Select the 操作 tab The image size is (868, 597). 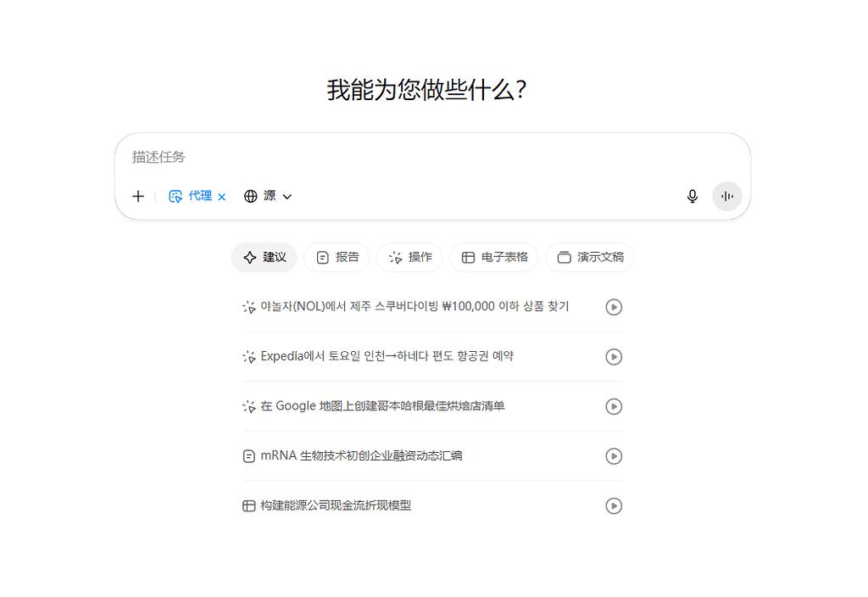(409, 257)
